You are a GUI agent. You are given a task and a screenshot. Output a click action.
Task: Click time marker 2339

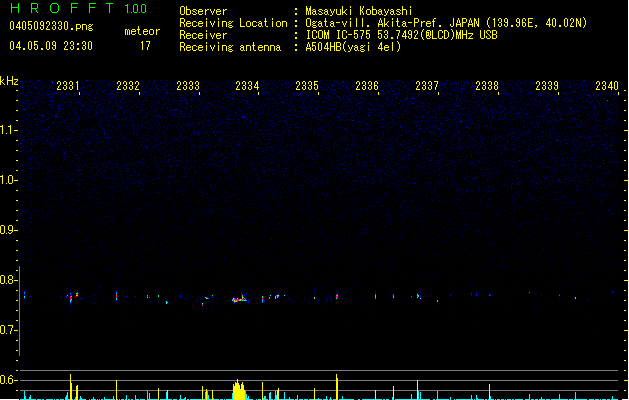click(547, 86)
